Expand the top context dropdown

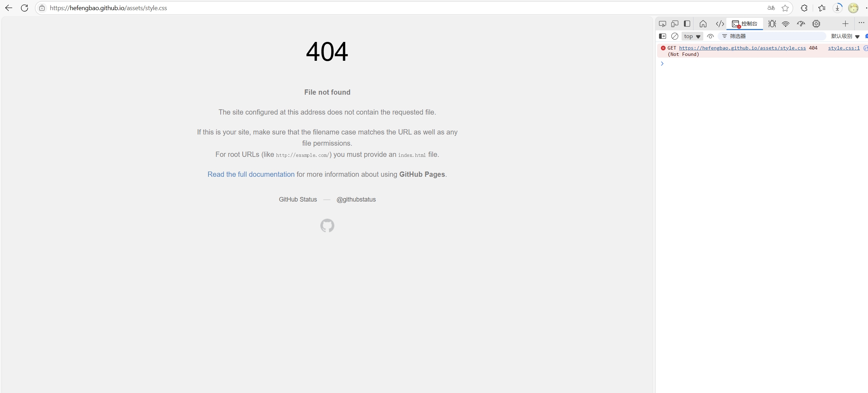pyautogui.click(x=692, y=36)
